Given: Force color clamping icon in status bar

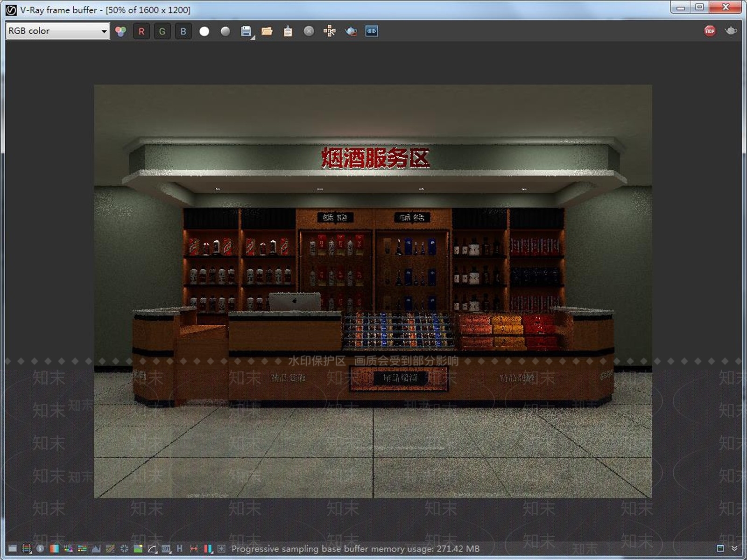Looking at the screenshot, I should [x=27, y=548].
